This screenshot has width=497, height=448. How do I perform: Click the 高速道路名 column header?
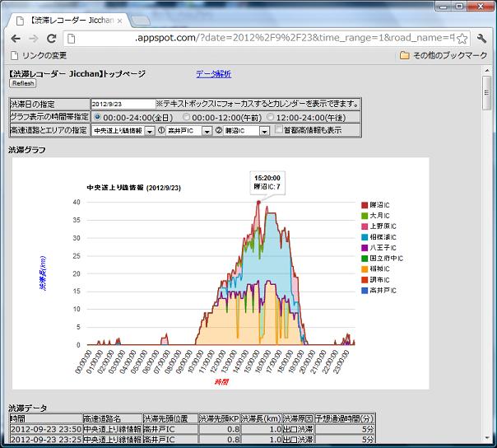(x=112, y=419)
